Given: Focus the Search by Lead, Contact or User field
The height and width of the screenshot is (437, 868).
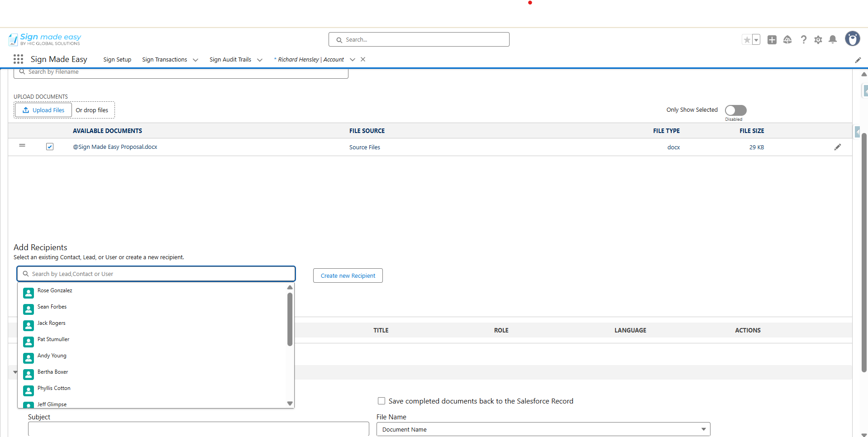Looking at the screenshot, I should point(156,274).
